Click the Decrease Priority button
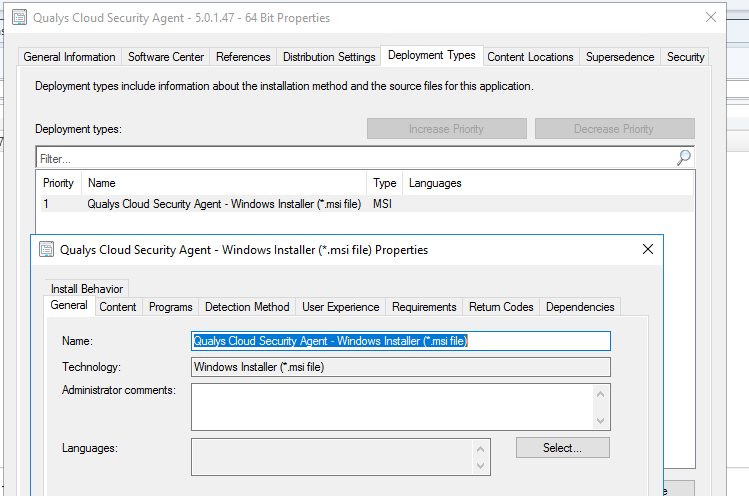The height and width of the screenshot is (496, 749). [x=614, y=129]
